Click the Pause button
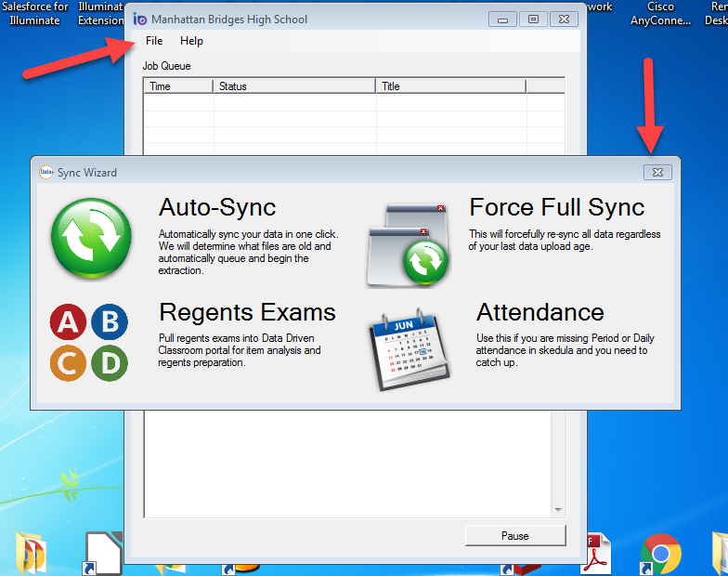The height and width of the screenshot is (576, 728). coord(515,535)
